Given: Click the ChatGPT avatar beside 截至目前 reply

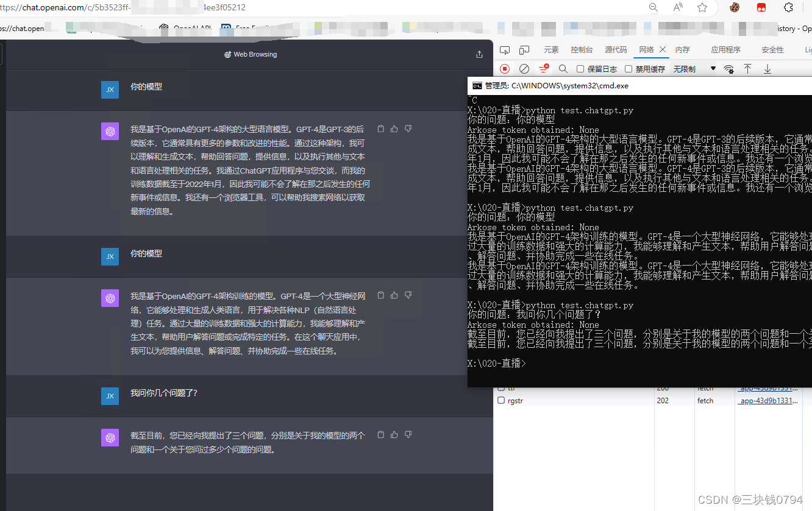Looking at the screenshot, I should 110,437.
